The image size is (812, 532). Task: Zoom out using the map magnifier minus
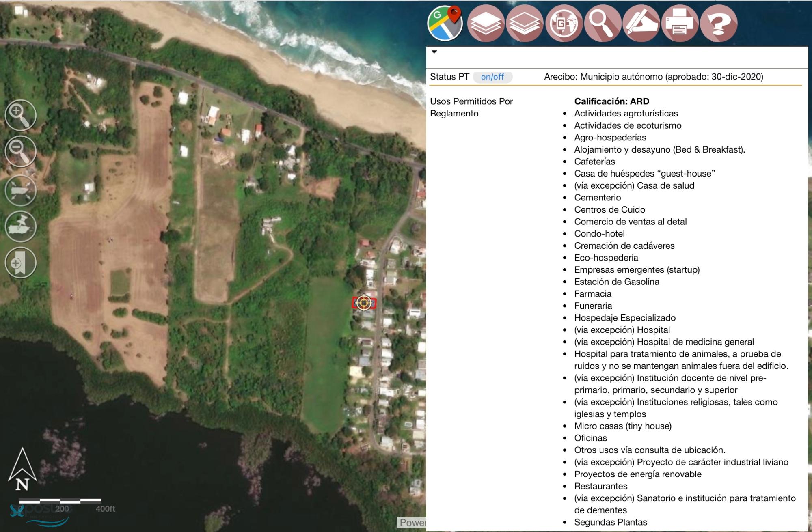21,151
